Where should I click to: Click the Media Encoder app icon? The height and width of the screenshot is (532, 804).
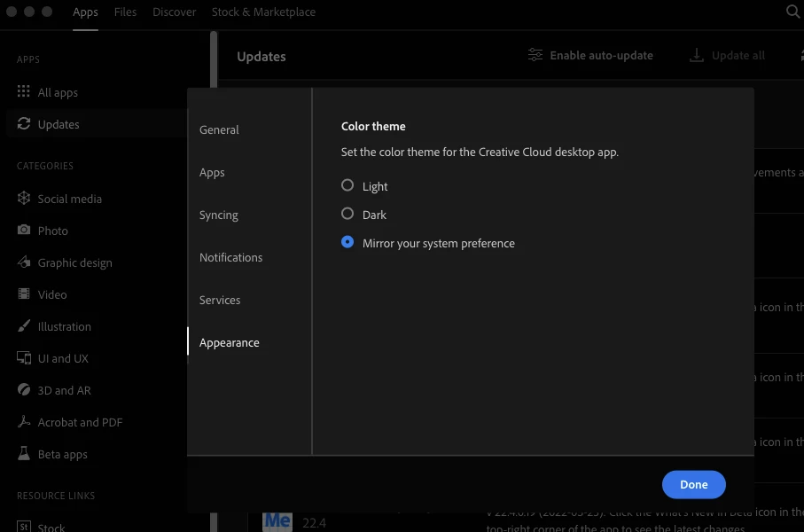[277, 521]
